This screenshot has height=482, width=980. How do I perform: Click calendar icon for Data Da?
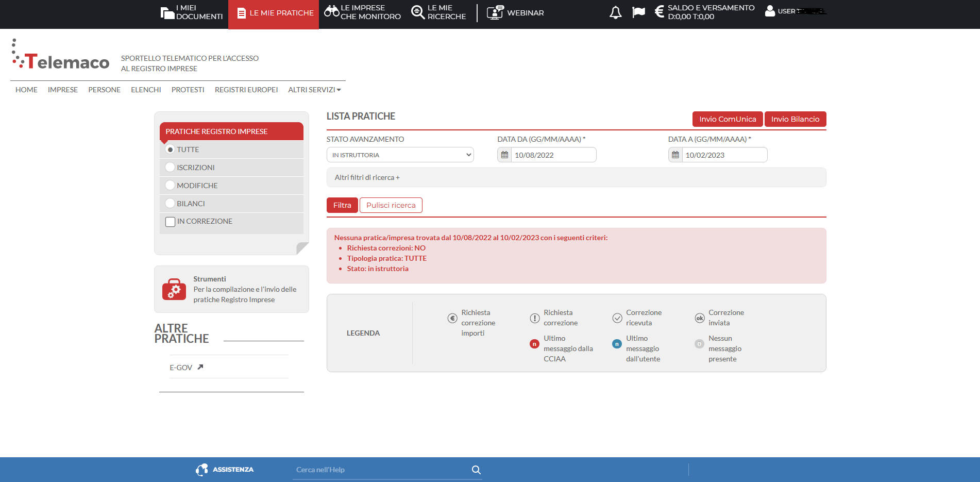pyautogui.click(x=505, y=155)
